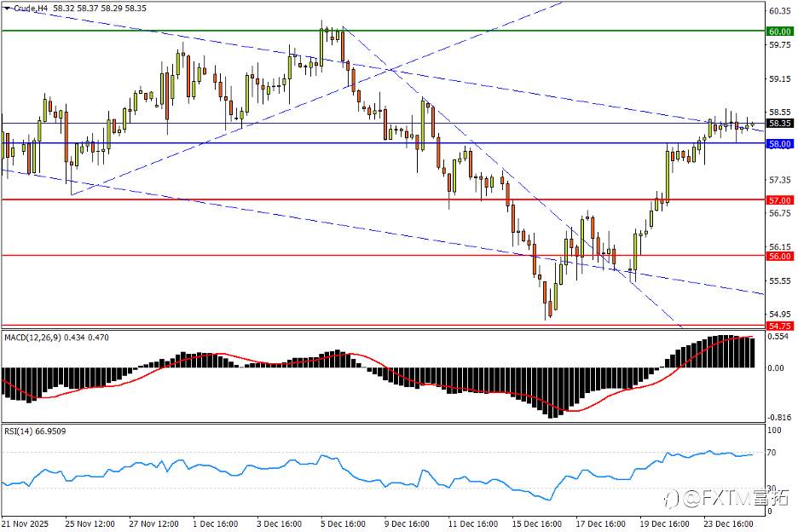Click the 60.35 price axis label

(x=780, y=11)
